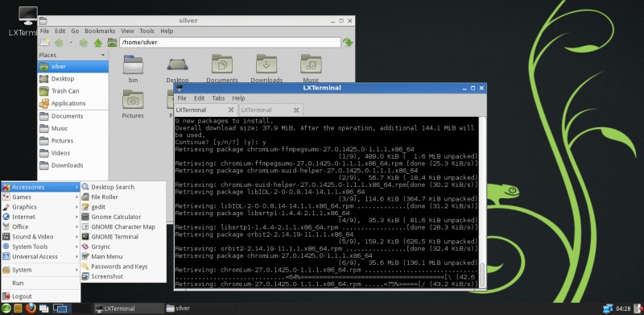Open the file manager Edit menu
The image size is (644, 315).
pyautogui.click(x=60, y=31)
